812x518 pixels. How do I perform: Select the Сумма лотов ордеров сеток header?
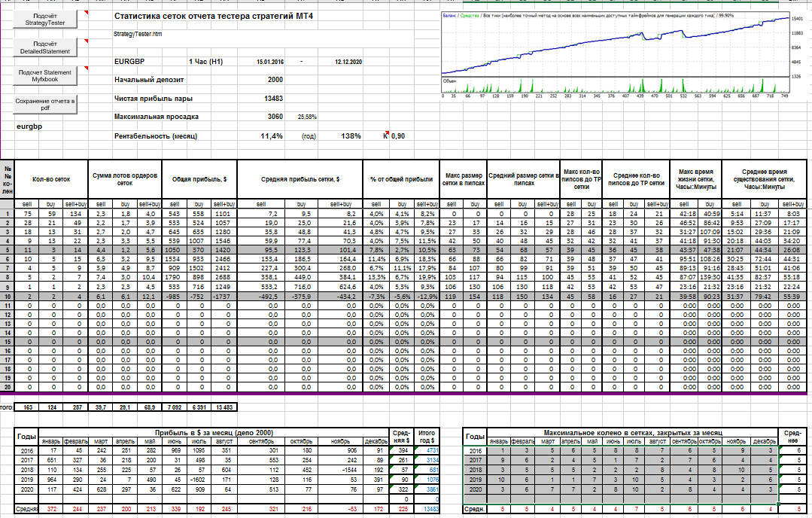point(125,179)
